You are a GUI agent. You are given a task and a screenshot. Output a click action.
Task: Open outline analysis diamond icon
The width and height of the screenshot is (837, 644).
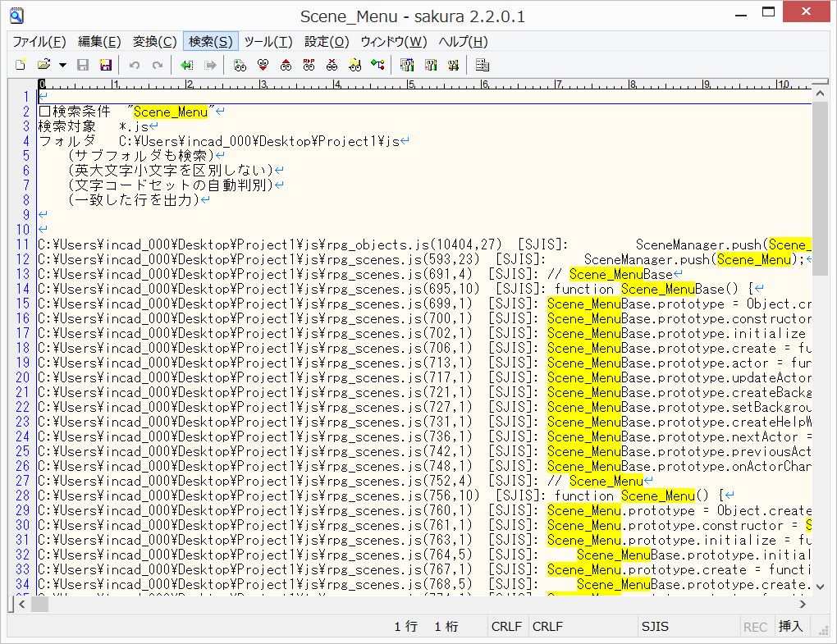[378, 65]
